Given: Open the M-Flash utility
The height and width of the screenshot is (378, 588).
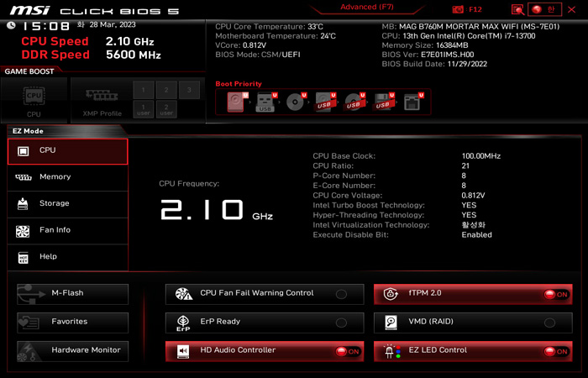Looking at the screenshot, I should 73,294.
